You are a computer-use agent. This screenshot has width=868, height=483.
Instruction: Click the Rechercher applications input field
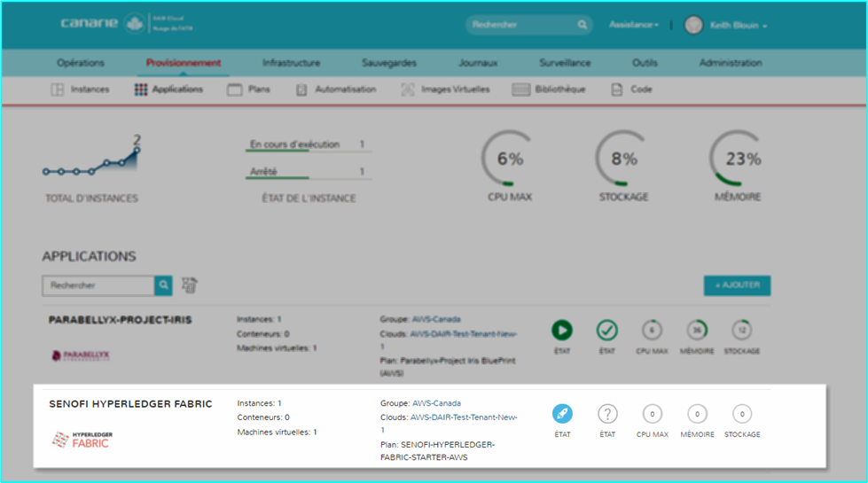[98, 285]
